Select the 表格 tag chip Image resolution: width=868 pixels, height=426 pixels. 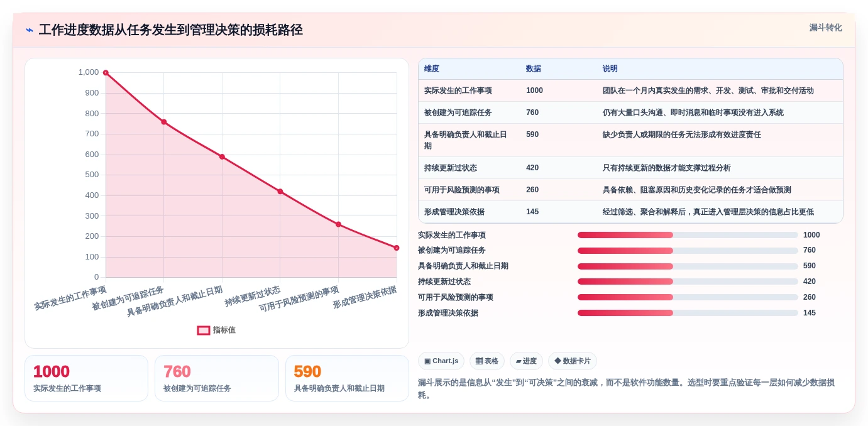(487, 361)
